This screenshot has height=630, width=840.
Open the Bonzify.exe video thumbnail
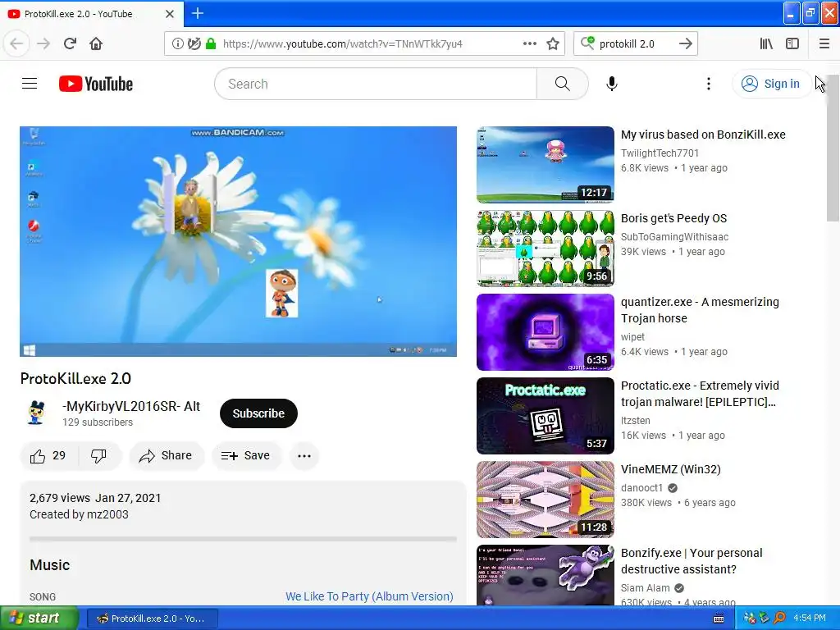[546, 575]
